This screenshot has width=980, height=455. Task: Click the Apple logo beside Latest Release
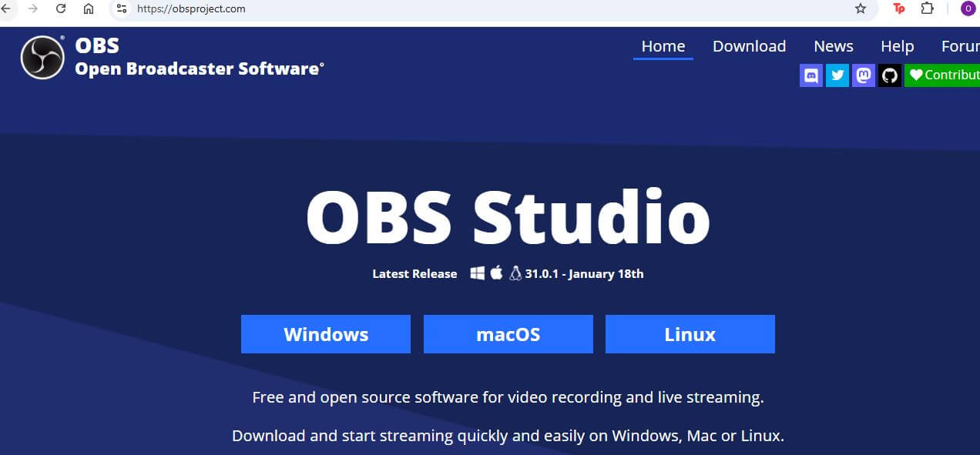pyautogui.click(x=497, y=273)
